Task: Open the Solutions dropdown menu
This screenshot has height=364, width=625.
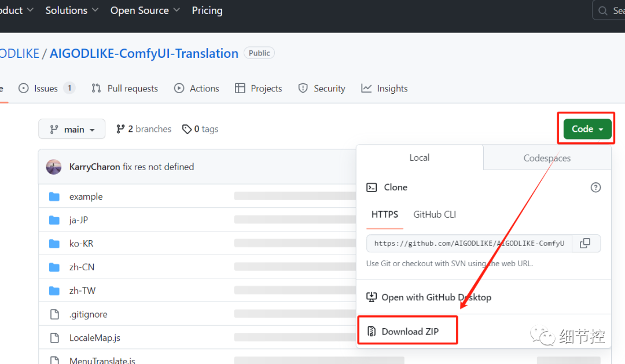Action: coord(71,10)
